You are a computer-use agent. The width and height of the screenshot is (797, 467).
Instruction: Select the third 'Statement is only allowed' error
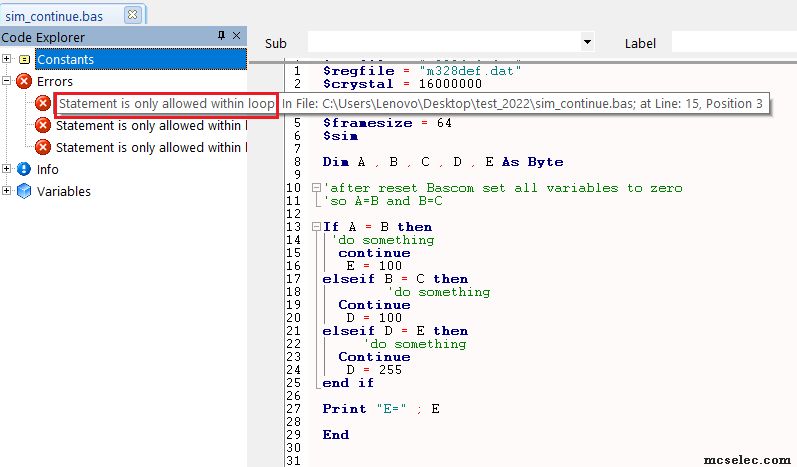[x=151, y=147]
